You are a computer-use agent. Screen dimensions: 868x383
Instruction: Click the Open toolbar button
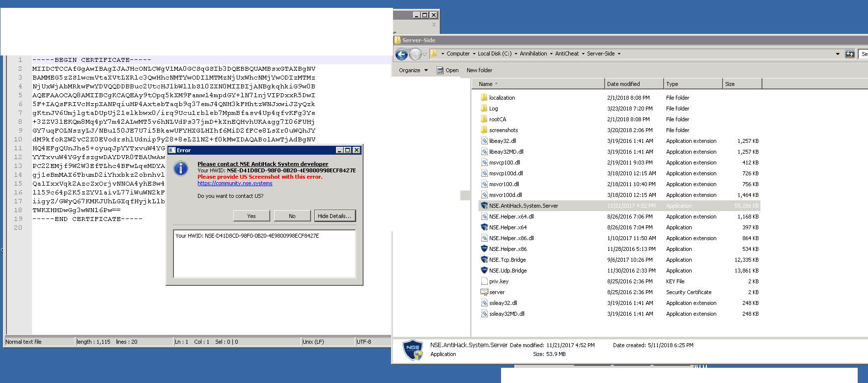point(448,70)
